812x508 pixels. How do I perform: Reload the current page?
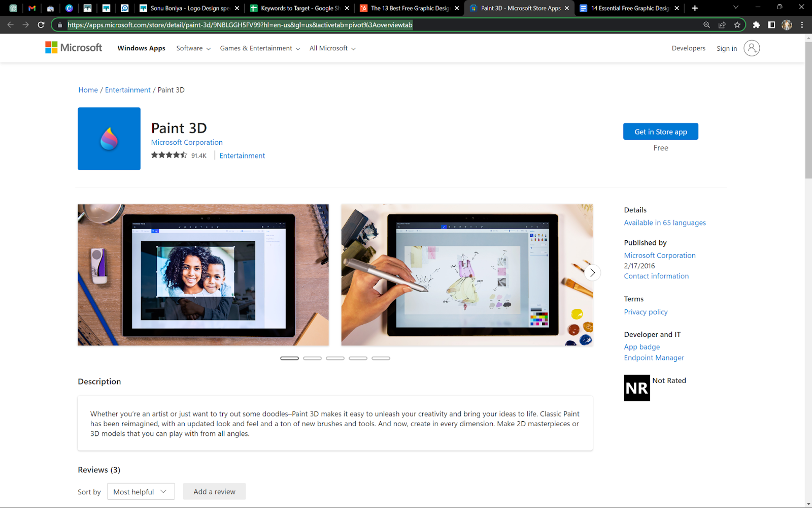(x=41, y=25)
